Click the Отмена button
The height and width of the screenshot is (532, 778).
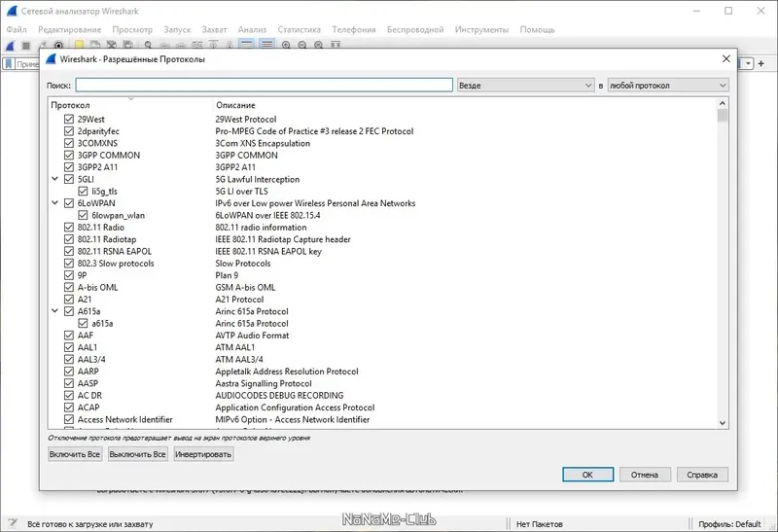[645, 475]
